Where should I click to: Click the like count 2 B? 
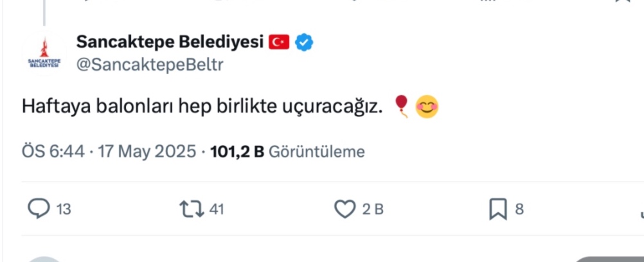click(x=373, y=209)
